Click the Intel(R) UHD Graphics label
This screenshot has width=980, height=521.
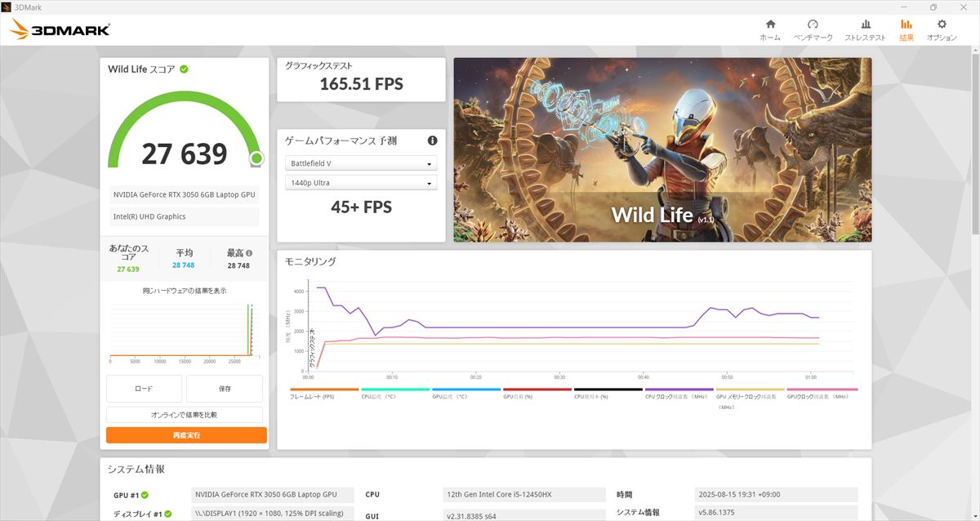coord(184,216)
